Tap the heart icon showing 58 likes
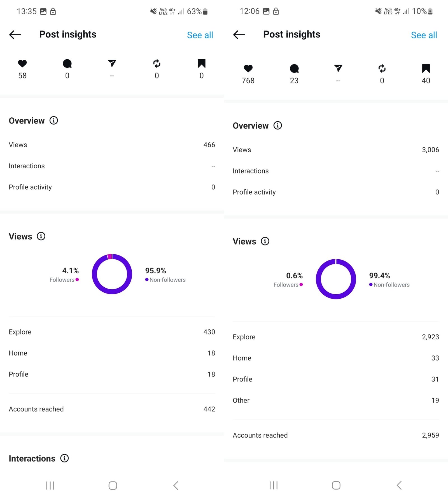448x498 pixels. tap(22, 64)
